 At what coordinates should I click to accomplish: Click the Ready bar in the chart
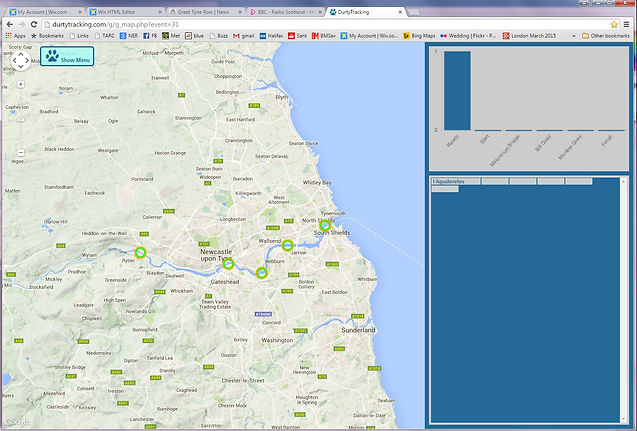coord(457,91)
